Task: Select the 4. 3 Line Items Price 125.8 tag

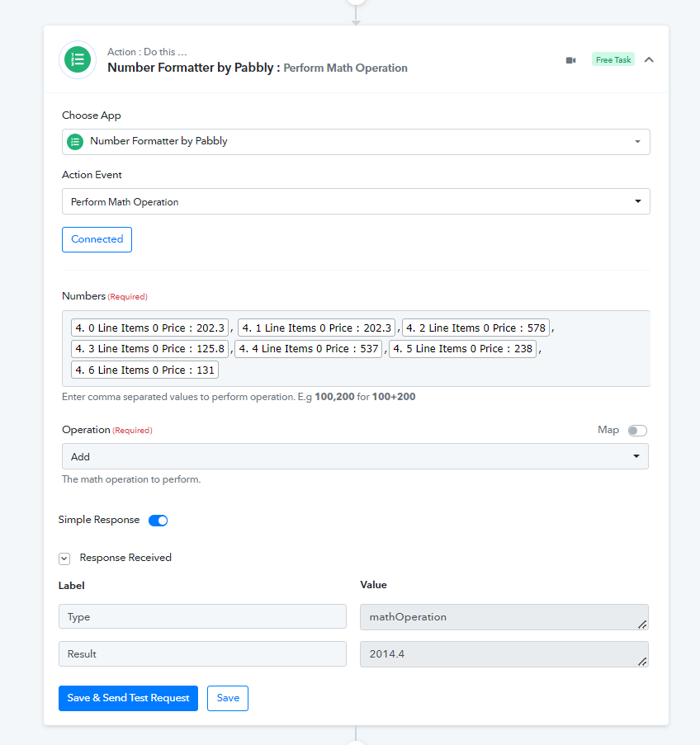Action: (x=149, y=349)
